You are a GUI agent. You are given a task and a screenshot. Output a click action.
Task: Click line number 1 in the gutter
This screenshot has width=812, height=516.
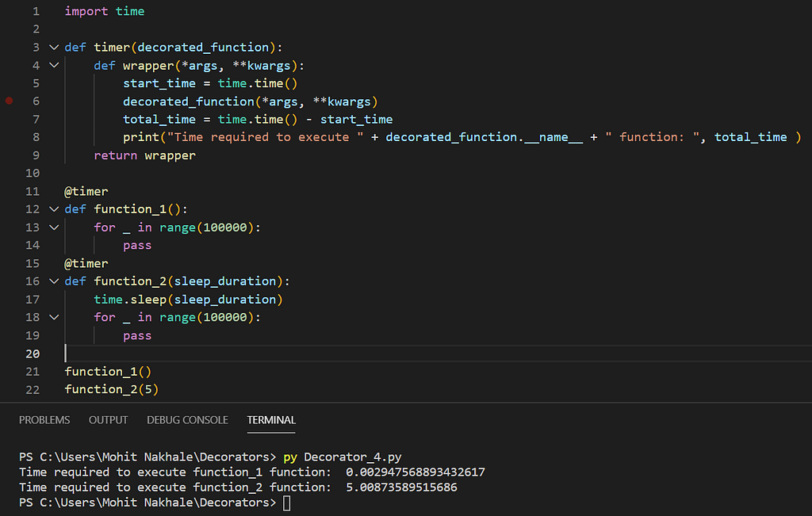tap(36, 11)
